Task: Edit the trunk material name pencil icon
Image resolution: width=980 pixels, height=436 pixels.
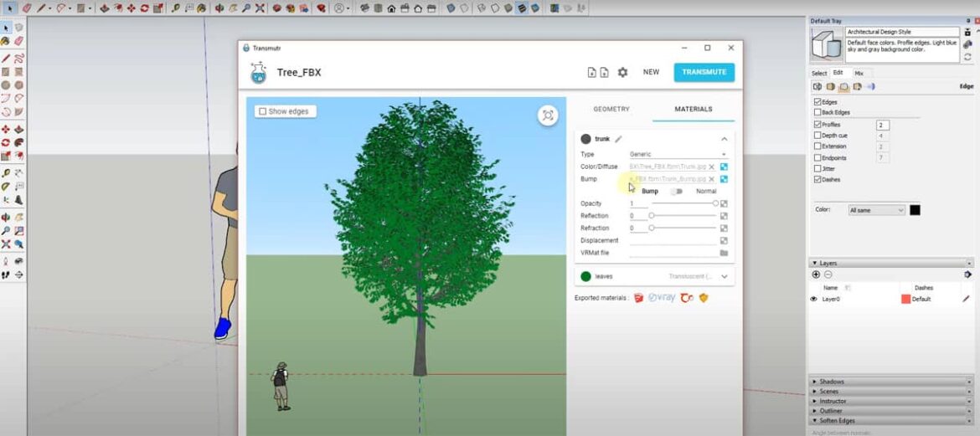Action: [618, 139]
